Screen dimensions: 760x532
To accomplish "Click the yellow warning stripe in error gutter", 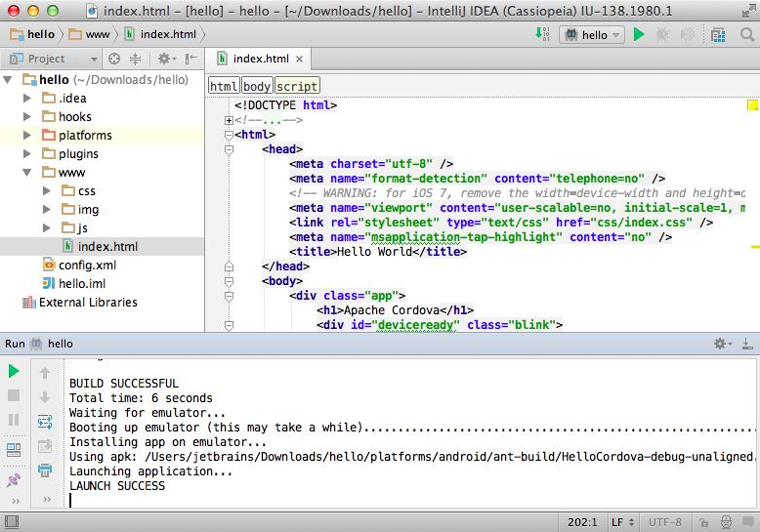I will (x=755, y=247).
